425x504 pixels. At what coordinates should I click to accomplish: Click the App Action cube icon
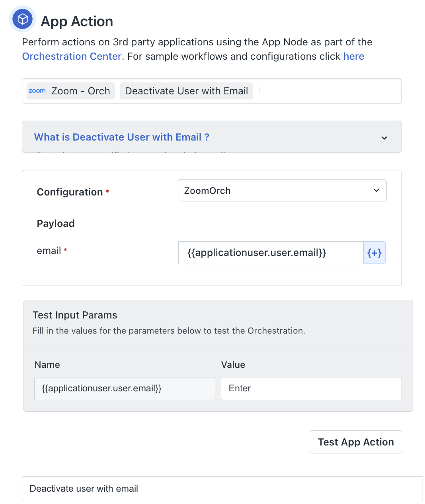click(x=22, y=19)
